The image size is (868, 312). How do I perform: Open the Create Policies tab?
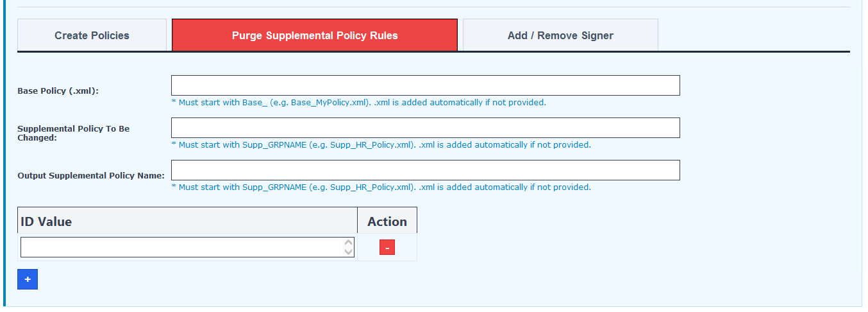pyautogui.click(x=92, y=35)
